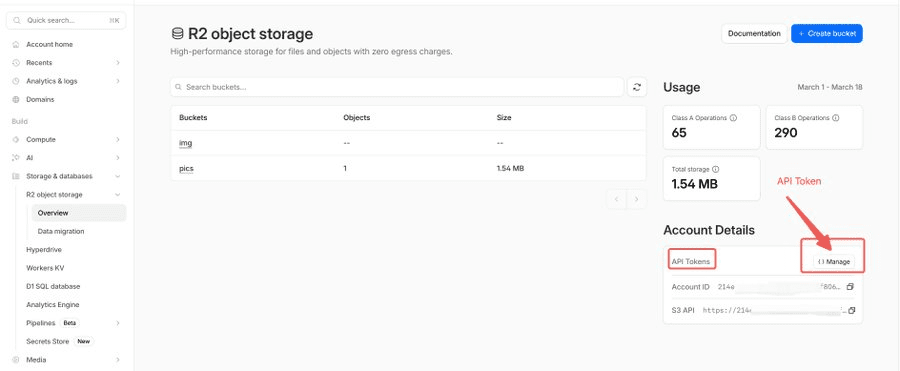Viewport: 900px width, 371px height.
Task: Click the search icon in Search buckets field
Action: click(179, 87)
